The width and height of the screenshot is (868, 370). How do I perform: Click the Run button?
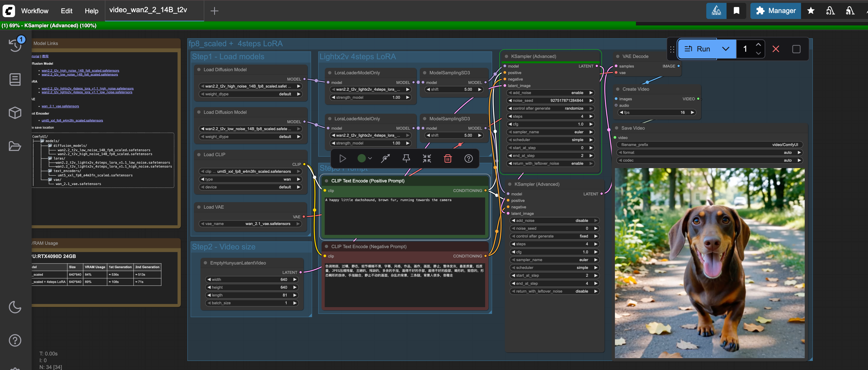click(697, 49)
